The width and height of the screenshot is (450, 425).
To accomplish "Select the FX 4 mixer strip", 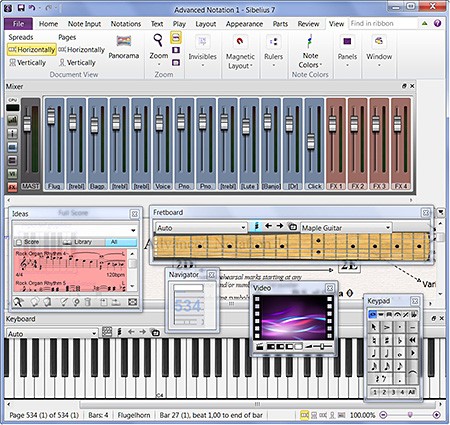I will click(x=401, y=144).
